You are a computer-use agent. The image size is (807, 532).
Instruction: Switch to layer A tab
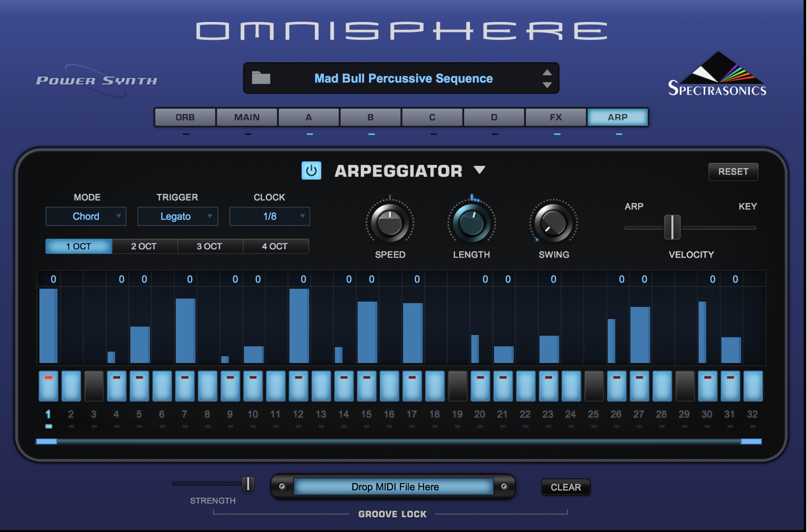click(308, 117)
